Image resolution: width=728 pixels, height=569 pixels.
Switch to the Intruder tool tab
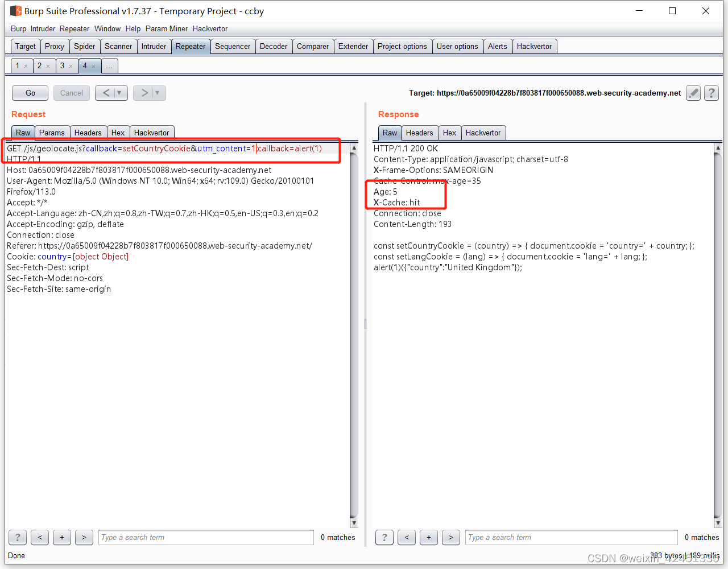pyautogui.click(x=154, y=46)
